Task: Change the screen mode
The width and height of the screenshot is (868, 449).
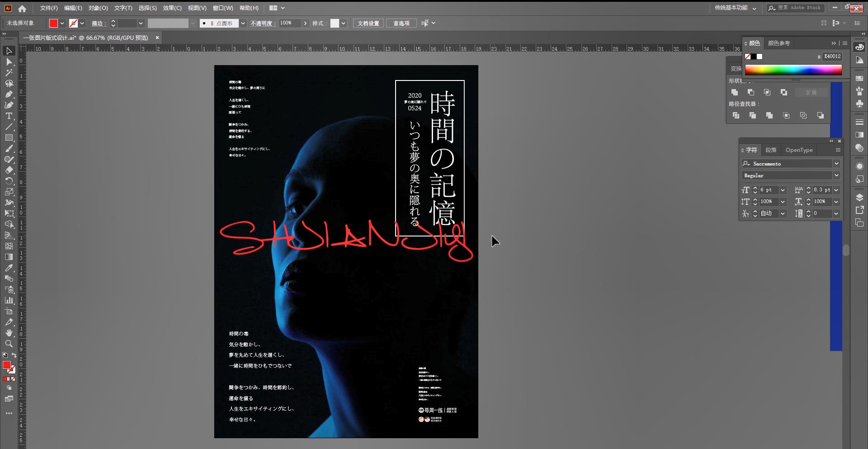Action: 9,399
